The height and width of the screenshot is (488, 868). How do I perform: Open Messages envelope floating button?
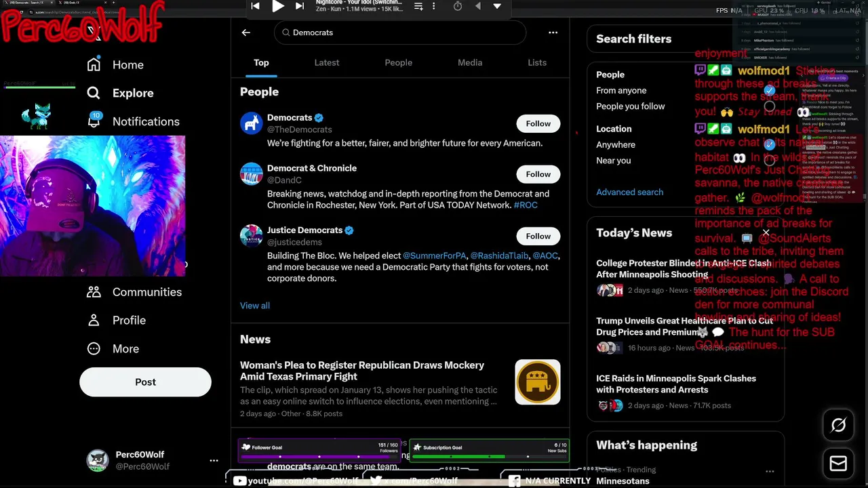click(838, 464)
